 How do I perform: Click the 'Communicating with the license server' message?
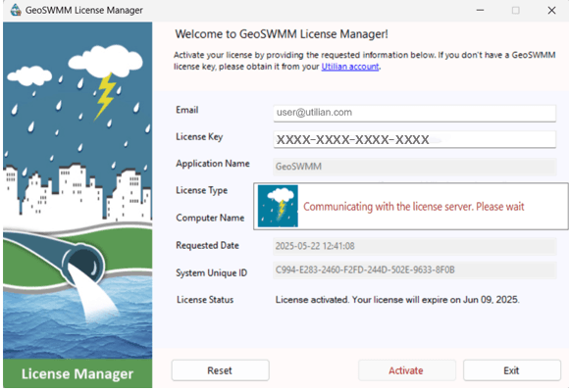pos(414,207)
